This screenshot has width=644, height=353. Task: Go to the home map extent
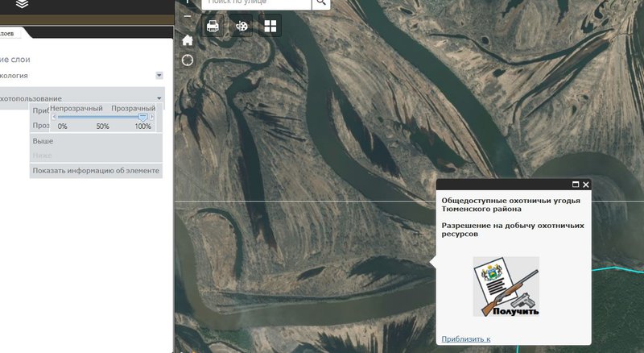coord(188,40)
